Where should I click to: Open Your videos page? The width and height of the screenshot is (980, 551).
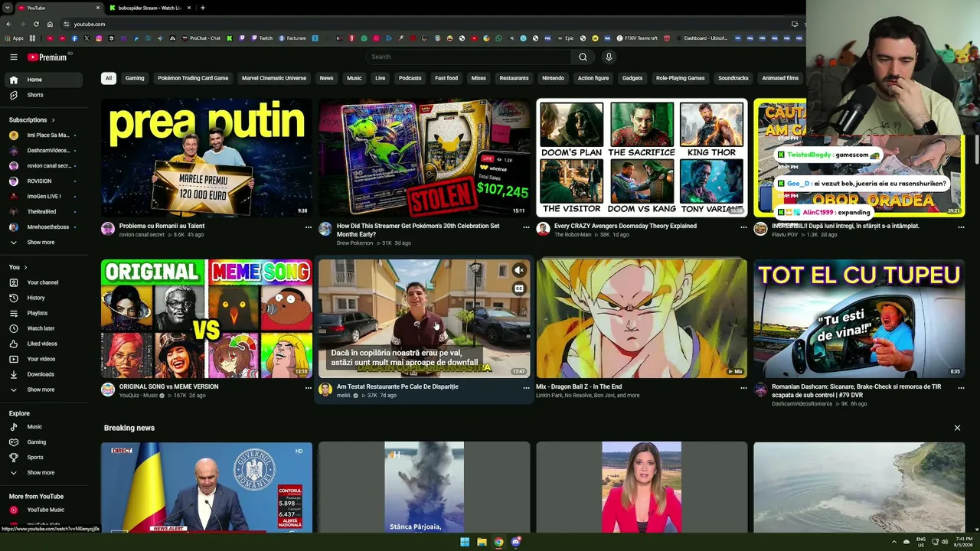43,359
